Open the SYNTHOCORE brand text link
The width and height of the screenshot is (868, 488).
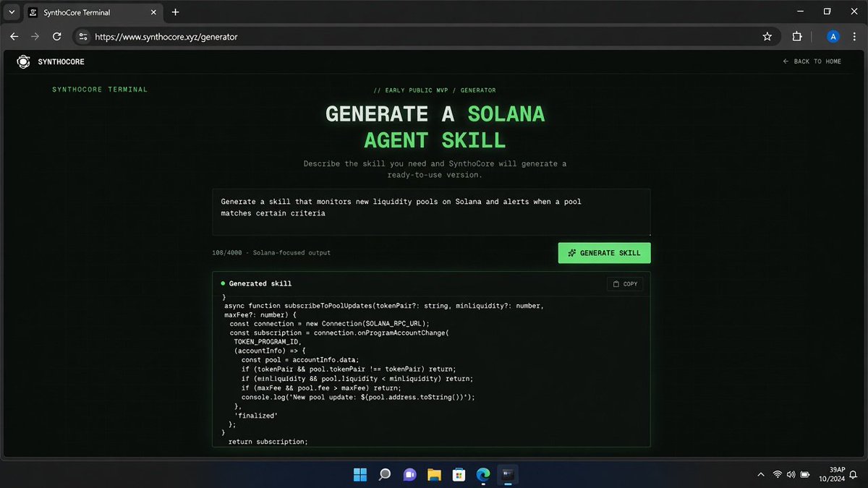point(61,62)
